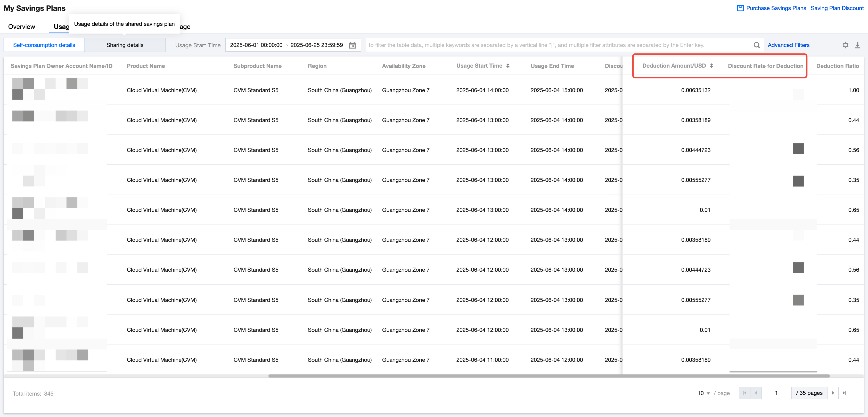Screen dimensions: 868x417
Task: Sort by Deduction Amount/USD arrows
Action: [711, 66]
